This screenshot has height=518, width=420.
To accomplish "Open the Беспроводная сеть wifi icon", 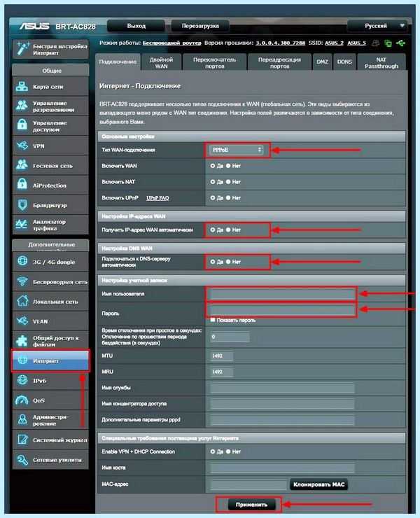I will point(22,281).
